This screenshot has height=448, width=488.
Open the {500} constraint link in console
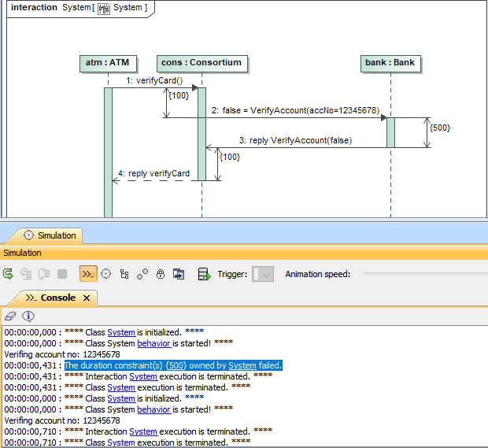point(176,365)
